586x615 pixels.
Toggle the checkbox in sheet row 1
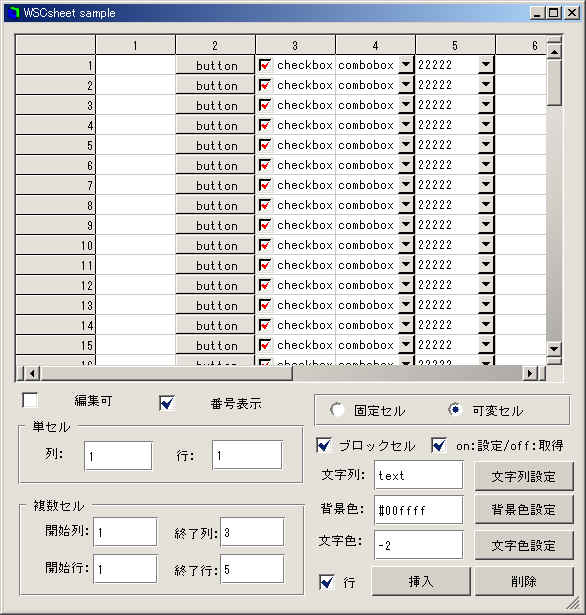(265, 65)
